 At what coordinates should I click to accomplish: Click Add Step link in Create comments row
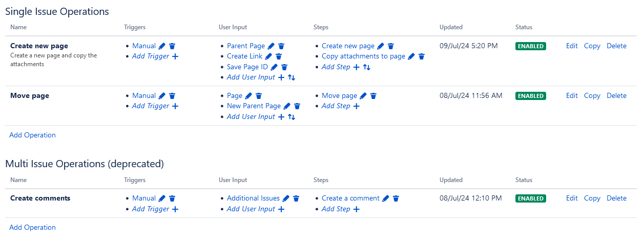(336, 209)
